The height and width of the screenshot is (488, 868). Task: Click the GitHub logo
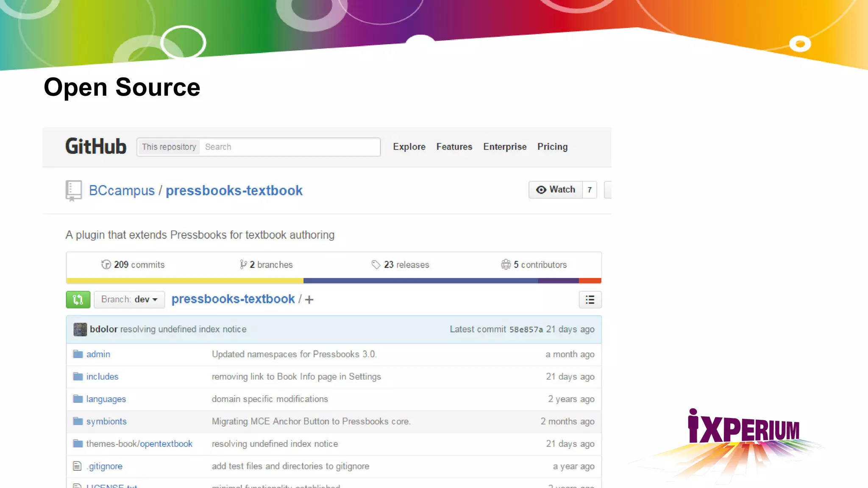point(96,147)
